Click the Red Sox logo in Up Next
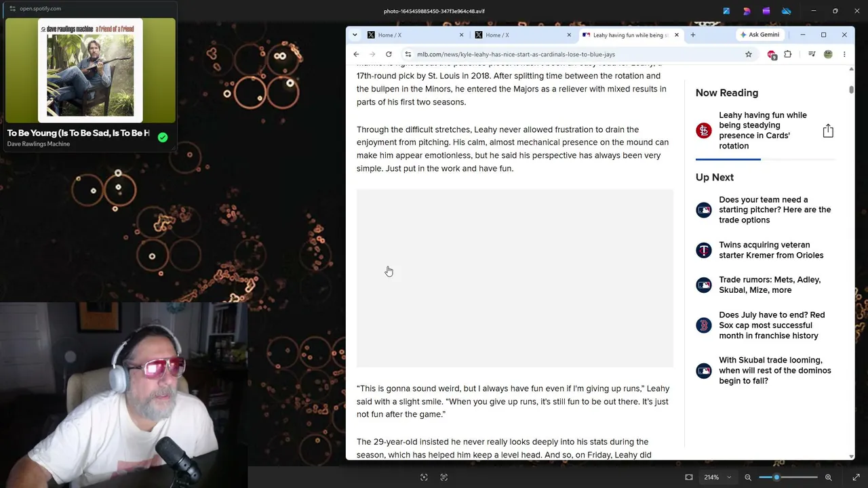The image size is (868, 488). (x=704, y=325)
